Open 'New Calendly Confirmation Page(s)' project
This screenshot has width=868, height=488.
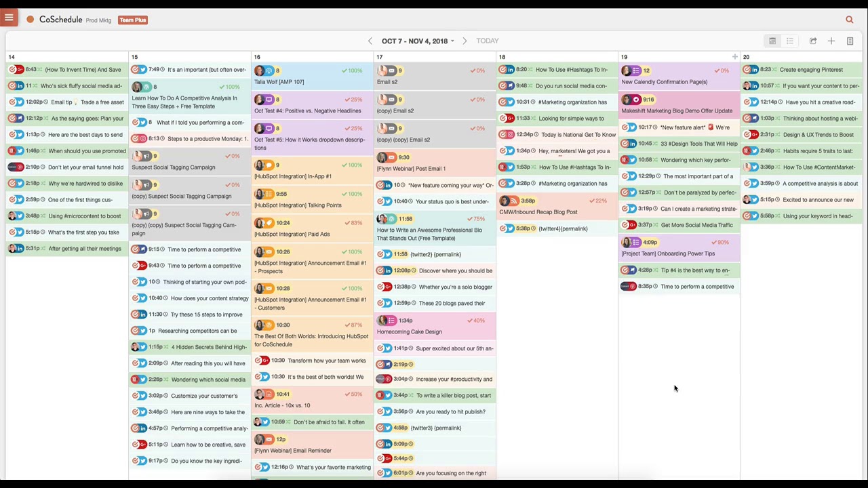pyautogui.click(x=679, y=76)
